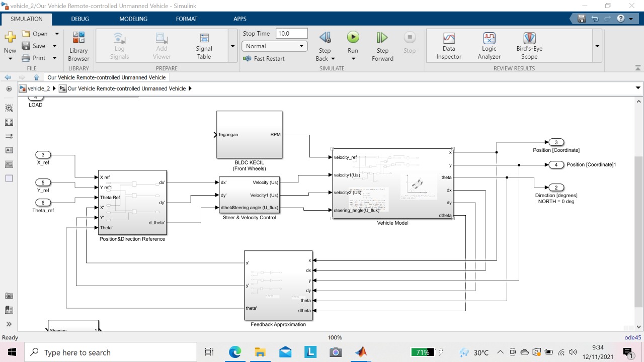Click the Print icon
The height and width of the screenshot is (362, 644).
pos(26,58)
